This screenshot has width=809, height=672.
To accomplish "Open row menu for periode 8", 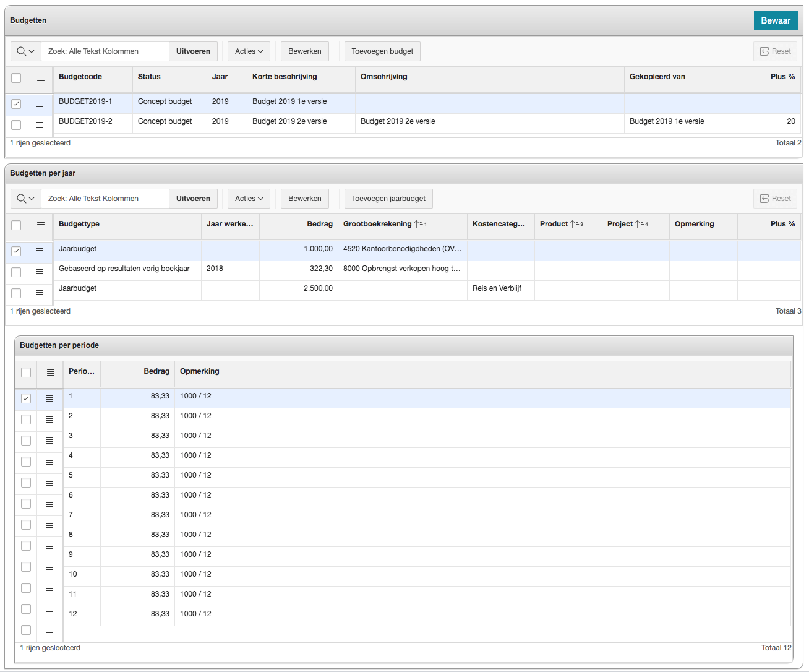I will point(49,546).
